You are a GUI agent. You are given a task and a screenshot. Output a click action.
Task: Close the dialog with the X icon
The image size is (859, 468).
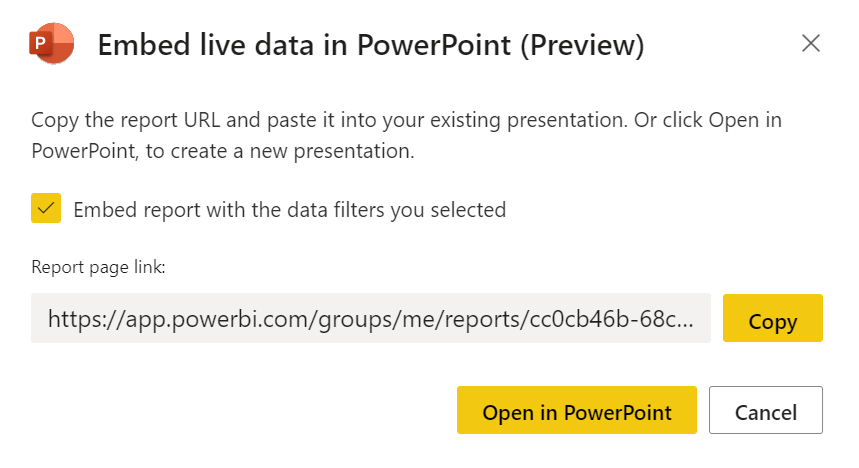click(810, 43)
